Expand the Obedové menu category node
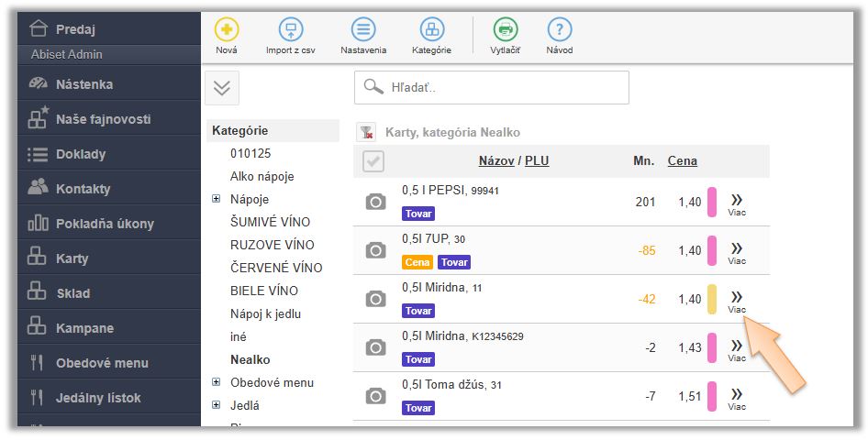 [x=217, y=382]
